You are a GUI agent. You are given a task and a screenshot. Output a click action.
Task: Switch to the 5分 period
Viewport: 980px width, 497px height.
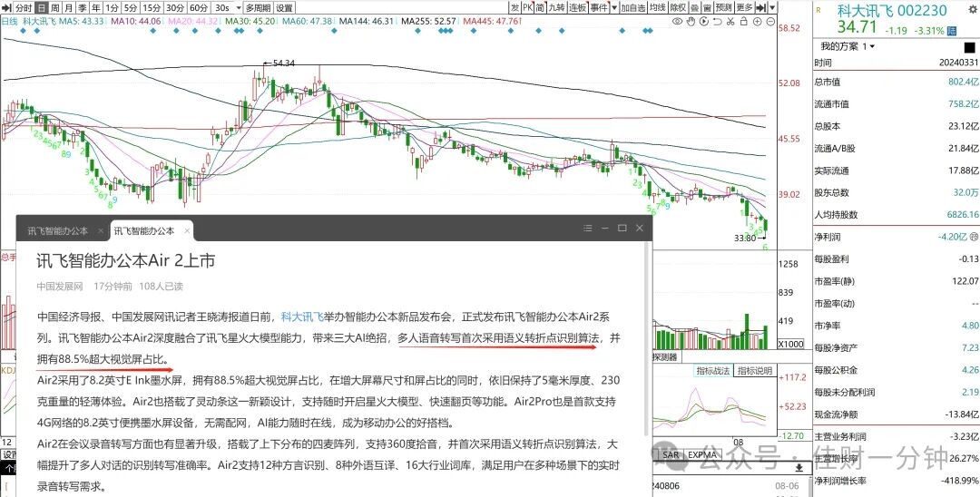click(x=130, y=8)
